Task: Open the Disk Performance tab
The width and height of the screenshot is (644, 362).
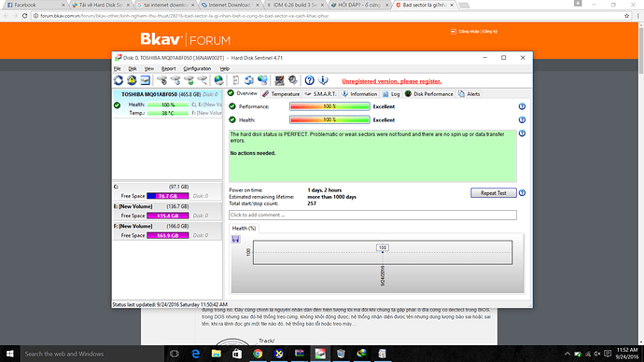Action: pyautogui.click(x=428, y=94)
